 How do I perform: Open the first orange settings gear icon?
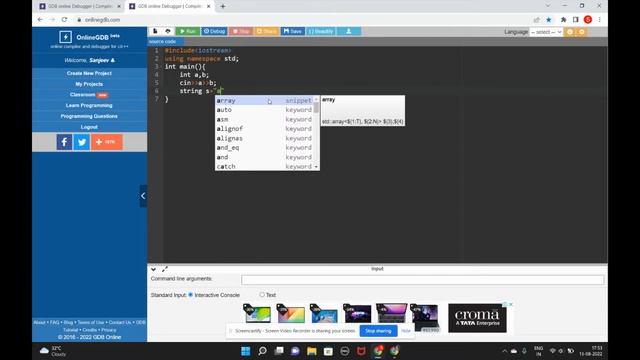coord(570,32)
